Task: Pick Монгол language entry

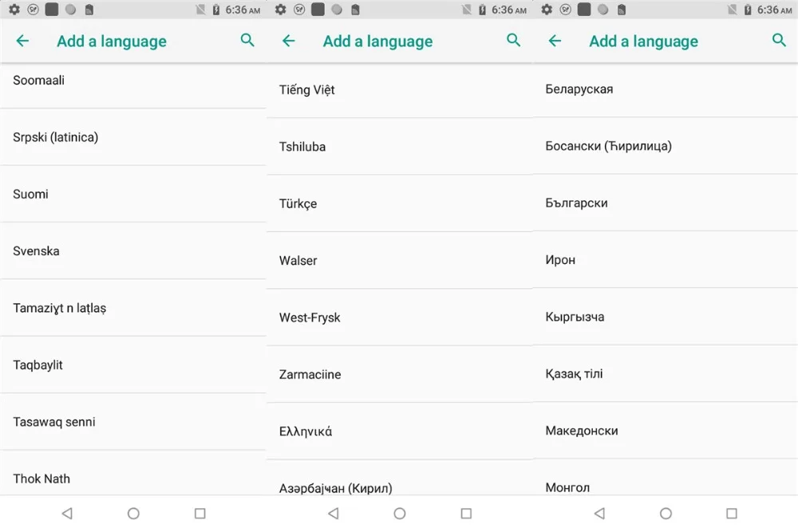Action: (666, 477)
